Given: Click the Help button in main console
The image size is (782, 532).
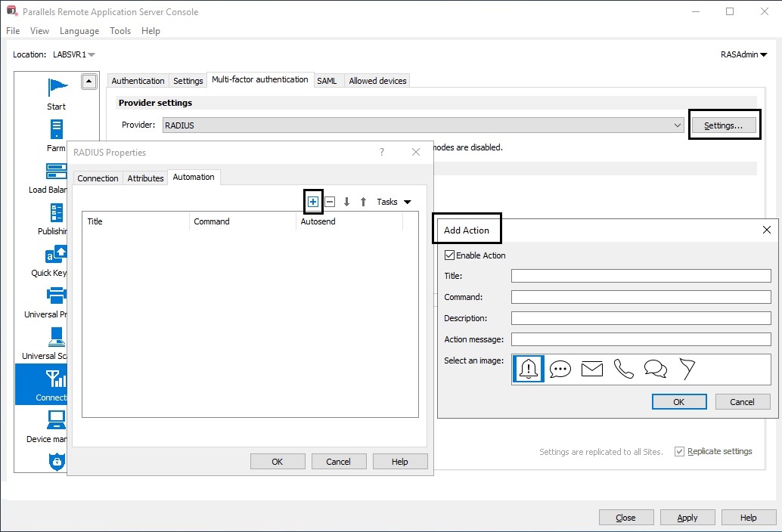Looking at the screenshot, I should click(748, 518).
